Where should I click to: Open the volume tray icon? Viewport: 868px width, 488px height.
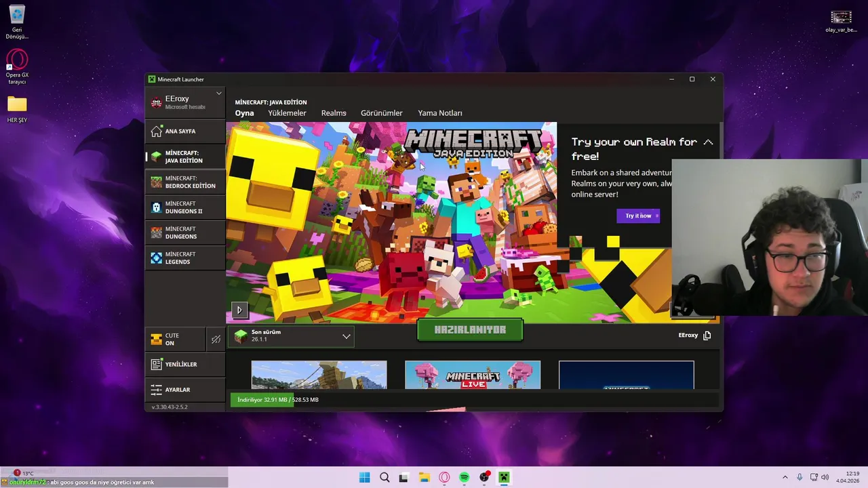(x=825, y=477)
